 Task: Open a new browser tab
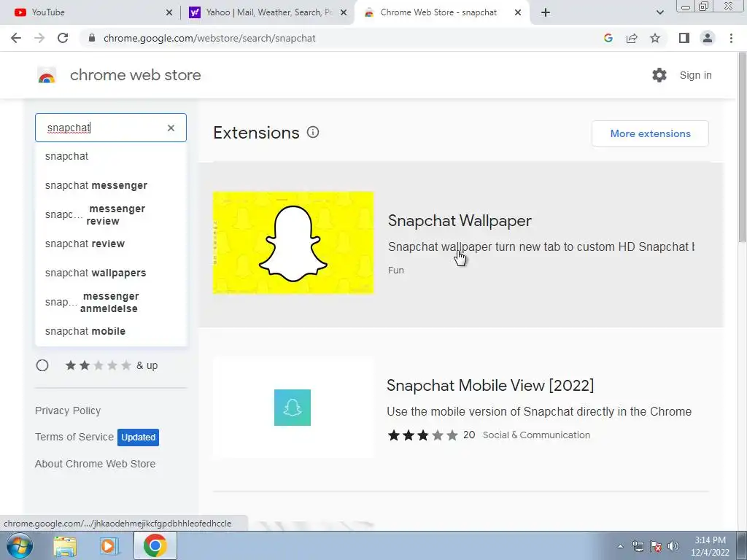pyautogui.click(x=546, y=12)
